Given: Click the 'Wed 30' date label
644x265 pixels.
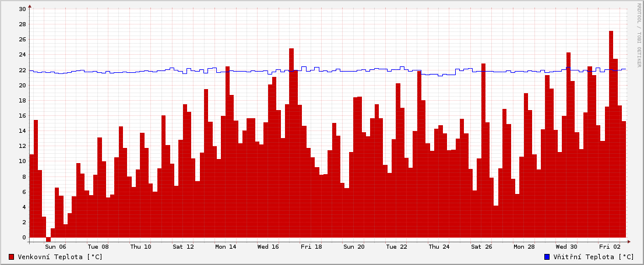Looking at the screenshot, I should click(566, 247).
